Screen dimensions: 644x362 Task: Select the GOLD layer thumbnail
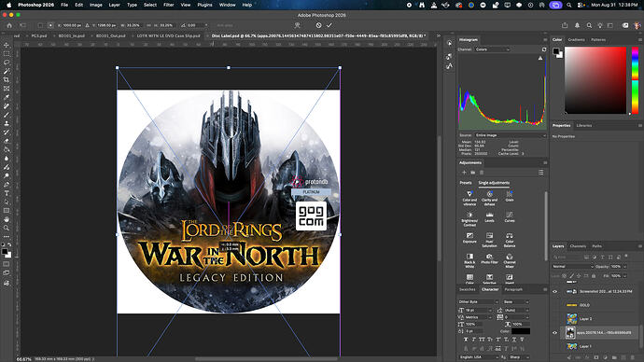click(572, 305)
